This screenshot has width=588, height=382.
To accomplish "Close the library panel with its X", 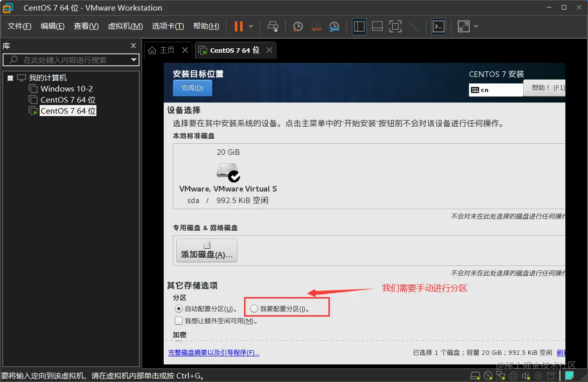I will pyautogui.click(x=133, y=45).
